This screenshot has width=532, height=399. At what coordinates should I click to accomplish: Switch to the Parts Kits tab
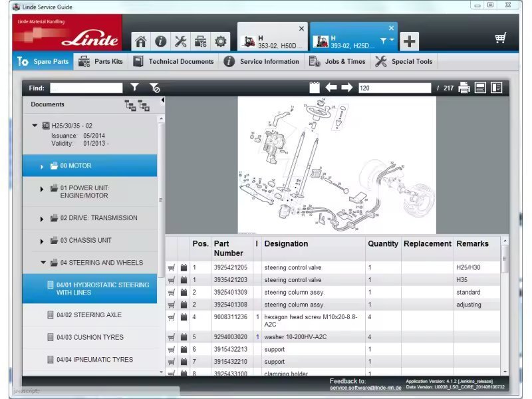[x=100, y=62]
